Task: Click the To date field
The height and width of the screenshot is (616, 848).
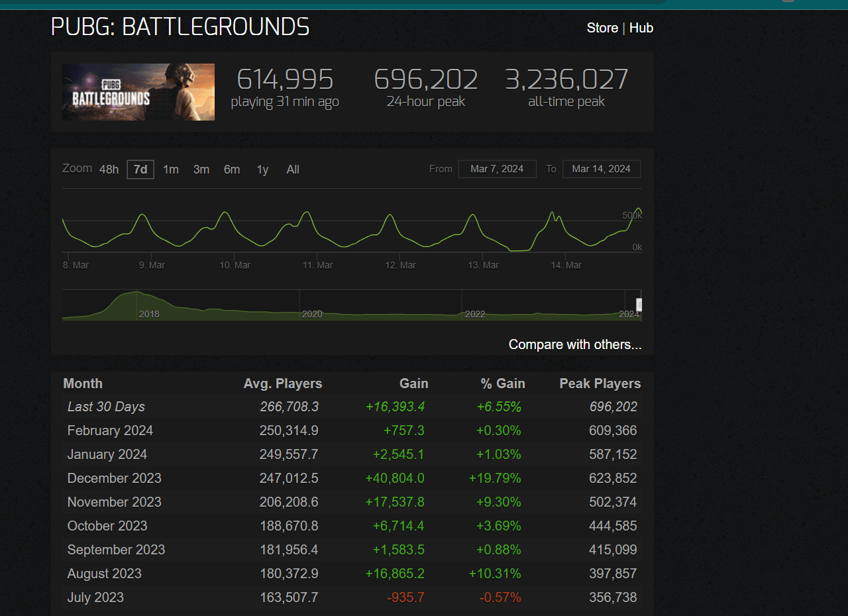Action: (601, 169)
